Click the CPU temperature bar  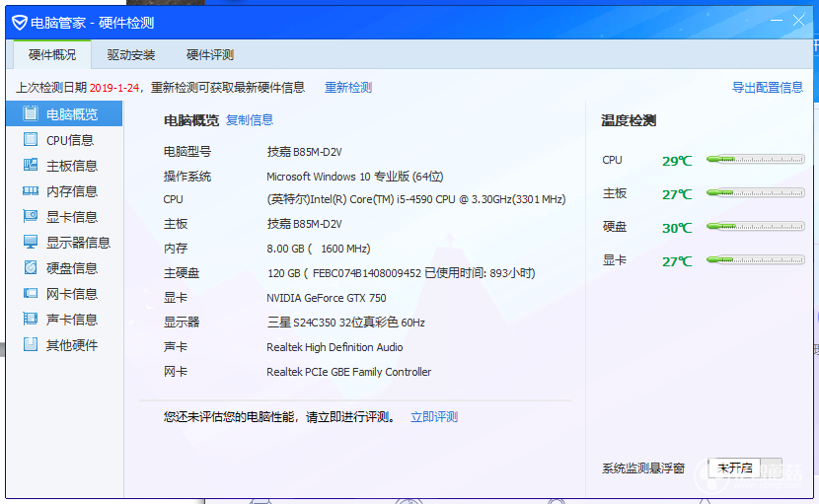[755, 160]
